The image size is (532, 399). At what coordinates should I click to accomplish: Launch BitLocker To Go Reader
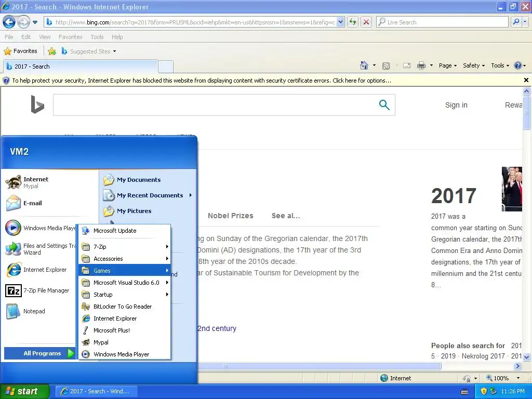pyautogui.click(x=125, y=307)
